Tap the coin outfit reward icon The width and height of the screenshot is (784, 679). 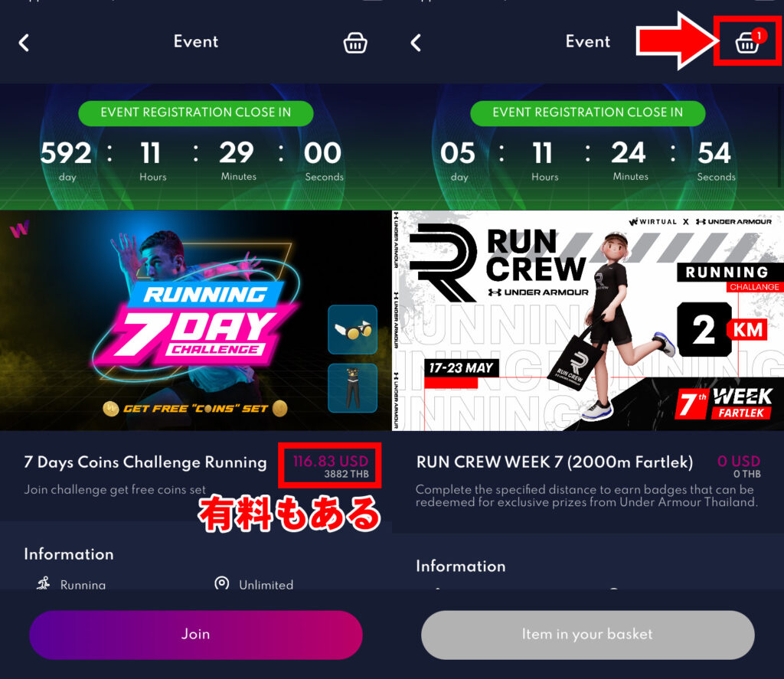point(352,388)
